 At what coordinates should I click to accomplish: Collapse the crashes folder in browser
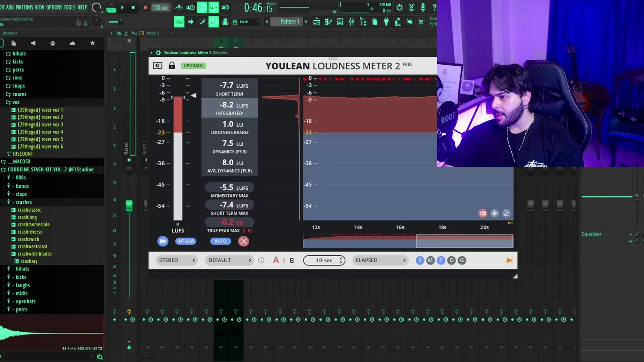click(23, 202)
